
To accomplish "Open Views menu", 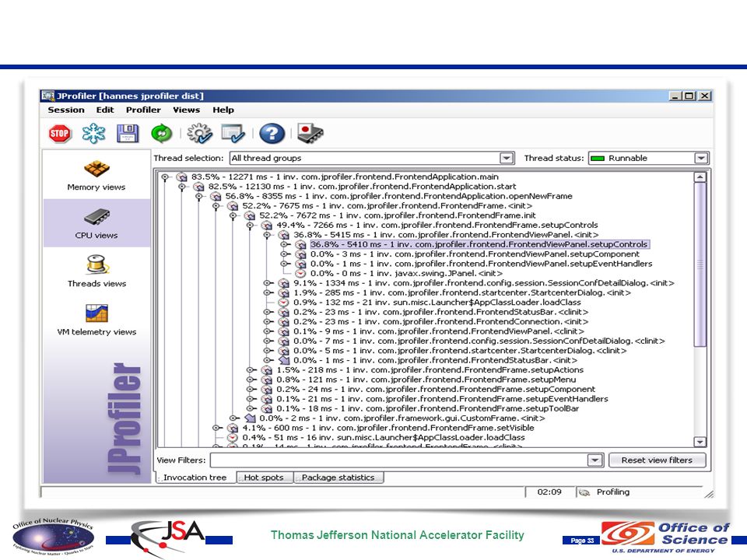I will click(186, 110).
